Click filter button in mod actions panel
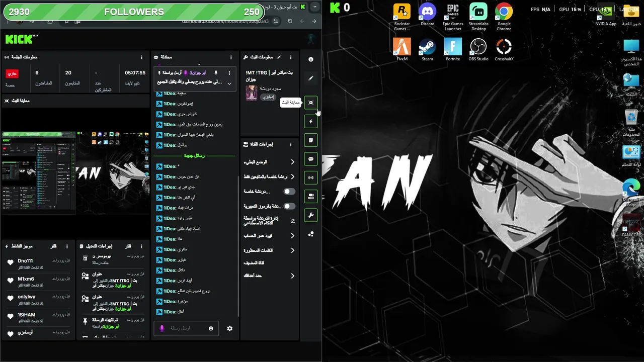The image size is (644, 362). tap(128, 246)
